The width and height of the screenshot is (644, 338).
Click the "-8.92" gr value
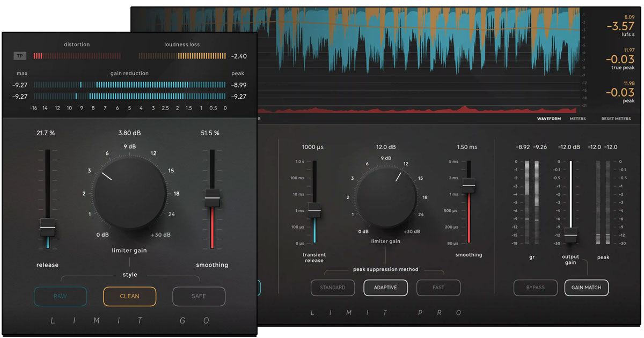click(523, 147)
